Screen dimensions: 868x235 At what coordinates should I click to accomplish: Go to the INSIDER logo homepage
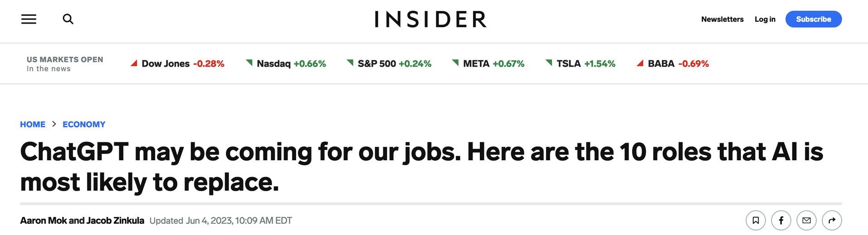pos(430,19)
